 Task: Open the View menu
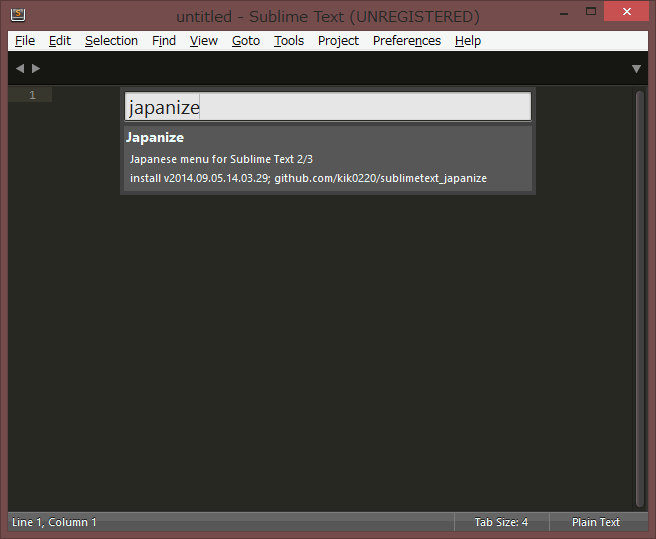pos(204,41)
